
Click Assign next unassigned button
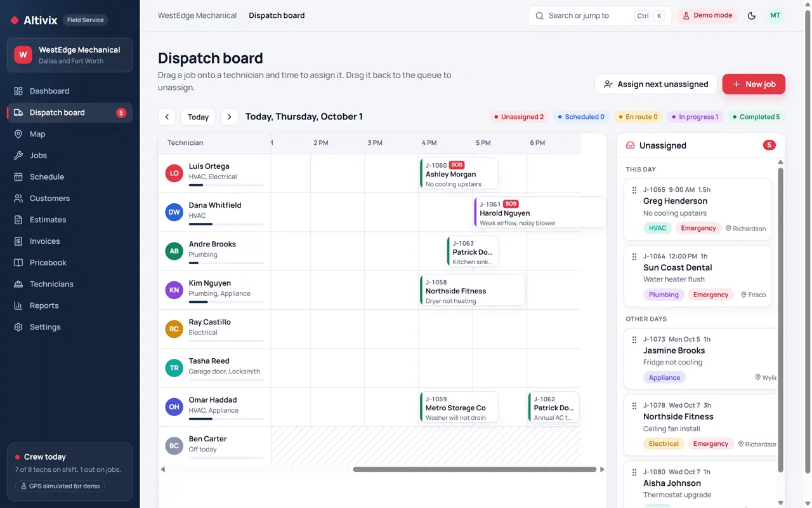click(656, 84)
